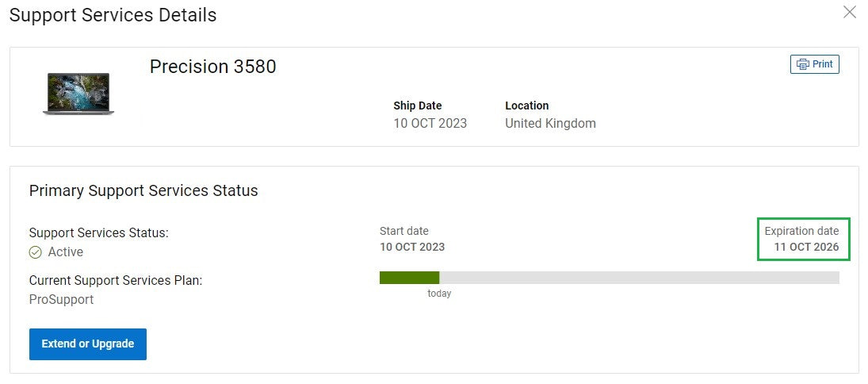The image size is (868, 384).
Task: Select the Precision 3580 product title
Action: [212, 67]
